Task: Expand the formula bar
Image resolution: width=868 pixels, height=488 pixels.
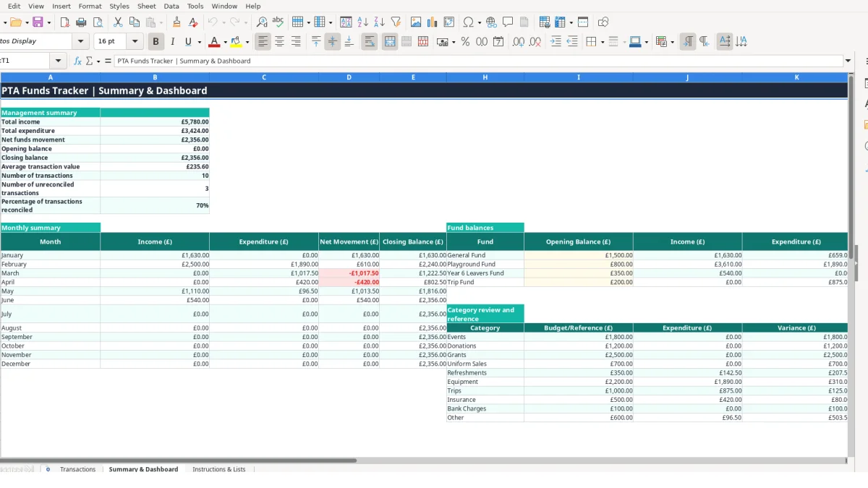Action: pyautogui.click(x=848, y=61)
